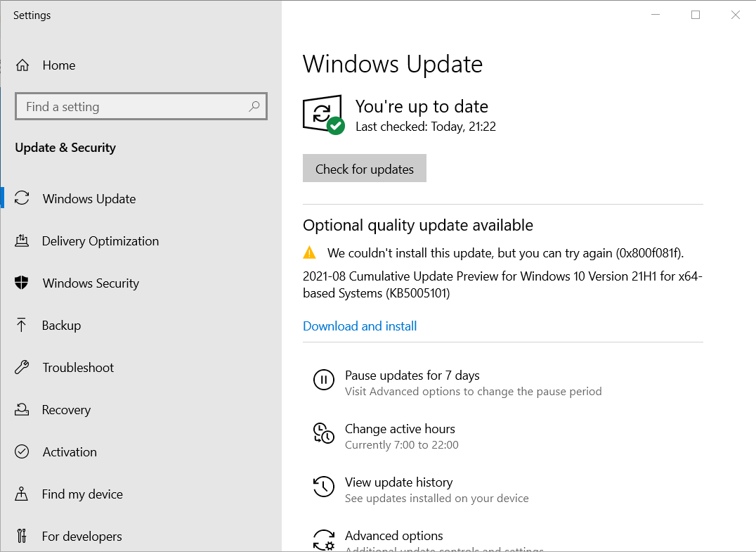The height and width of the screenshot is (552, 756).
Task: Go to Home in Settings sidebar
Action: click(141, 65)
